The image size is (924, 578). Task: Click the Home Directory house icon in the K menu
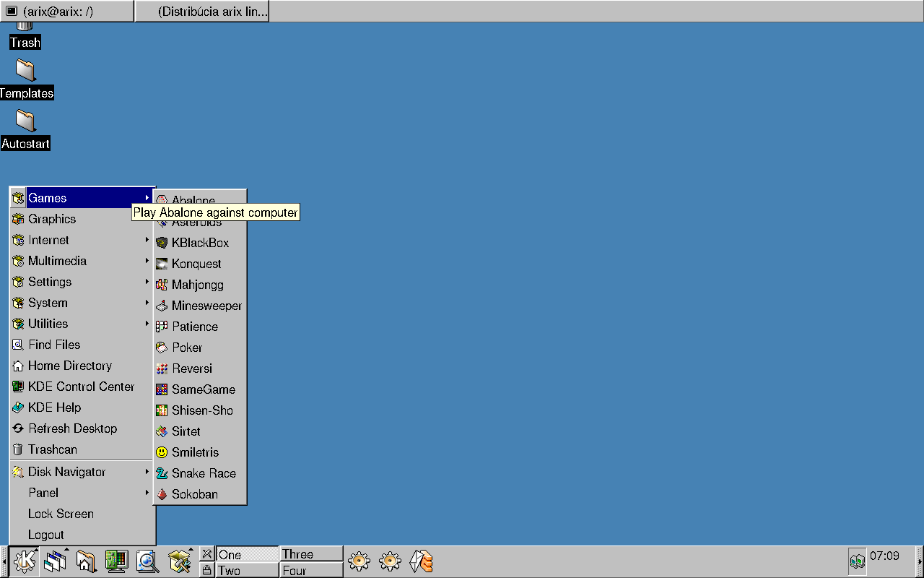tap(18, 366)
